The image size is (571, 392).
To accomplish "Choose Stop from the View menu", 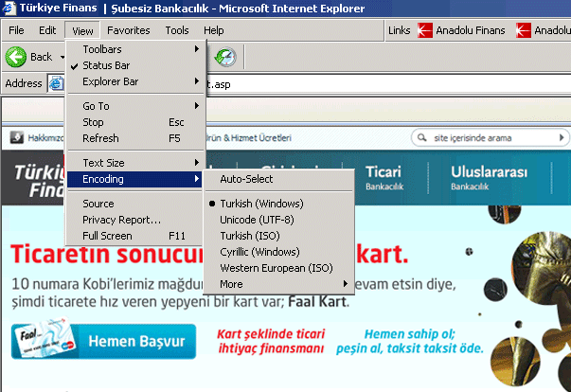I will pos(134,122).
